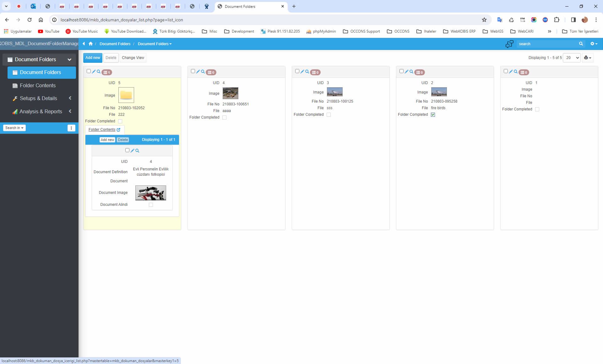Image resolution: width=603 pixels, height=364 pixels.
Task: Click the first Document Folders breadcrumb link
Action: 115,44
